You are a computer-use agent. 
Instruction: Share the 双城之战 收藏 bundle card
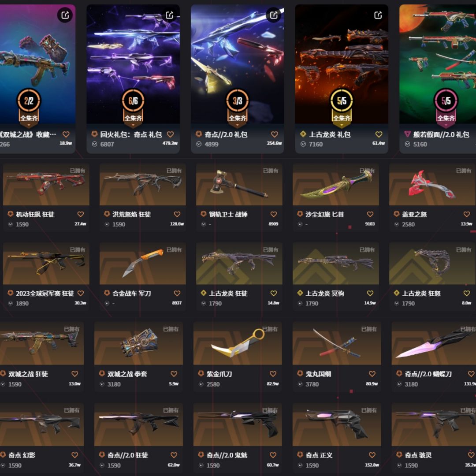(65, 15)
